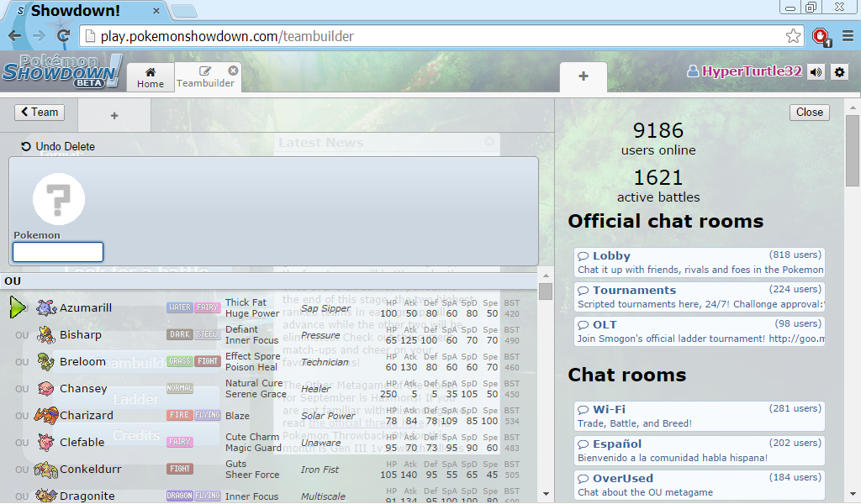Join the Español chat room

click(x=699, y=451)
